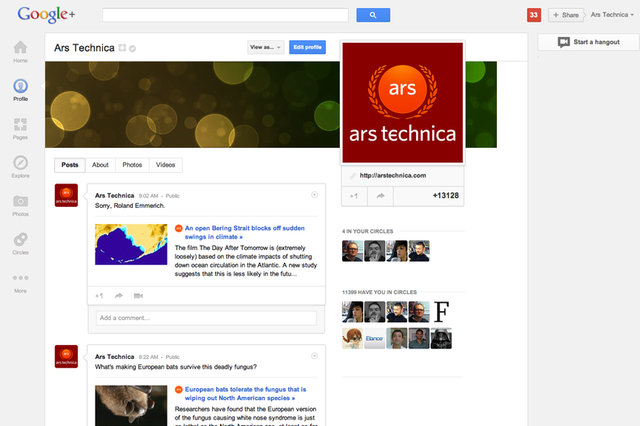Click the Add a comment field
Viewport: 640px width, 426px height.
206,318
